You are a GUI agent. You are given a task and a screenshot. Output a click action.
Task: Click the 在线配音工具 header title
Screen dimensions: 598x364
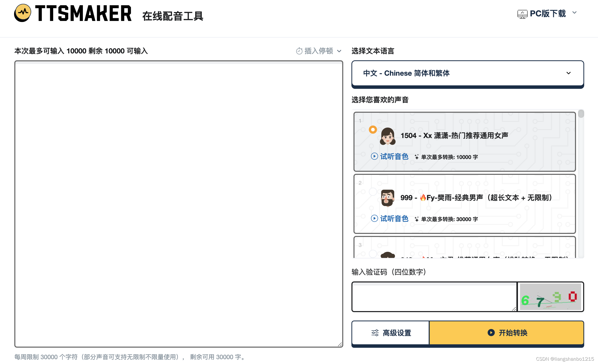[173, 16]
